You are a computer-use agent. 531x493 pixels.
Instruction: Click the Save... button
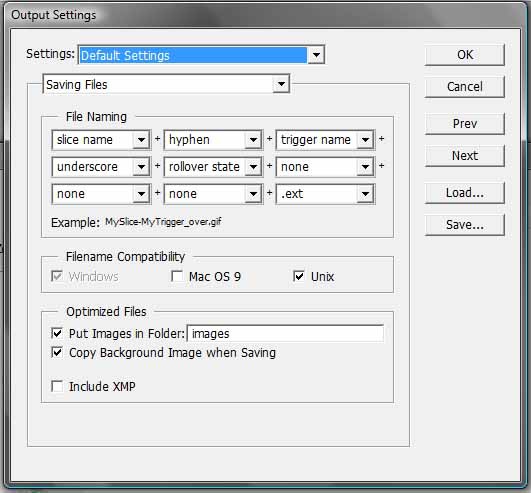465,224
